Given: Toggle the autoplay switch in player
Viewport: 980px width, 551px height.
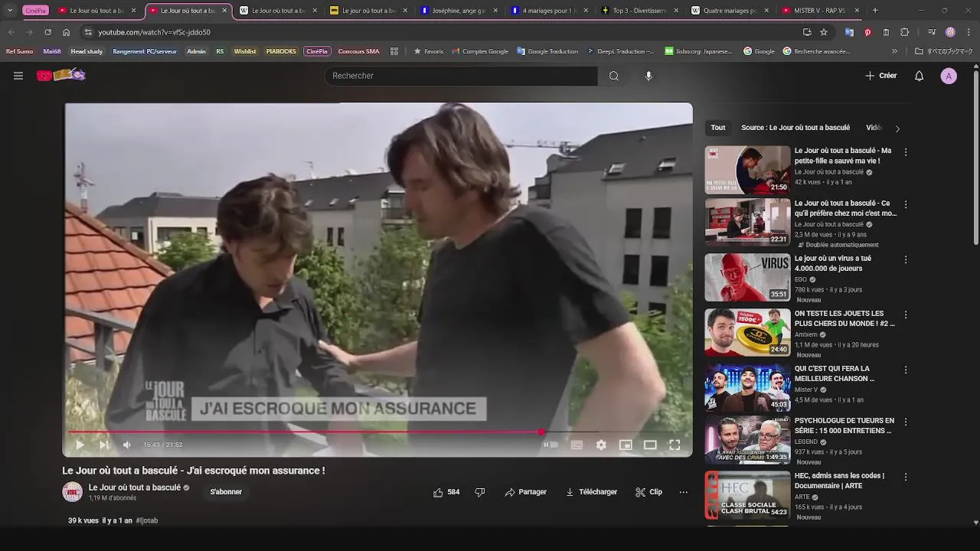Looking at the screenshot, I should pyautogui.click(x=550, y=445).
